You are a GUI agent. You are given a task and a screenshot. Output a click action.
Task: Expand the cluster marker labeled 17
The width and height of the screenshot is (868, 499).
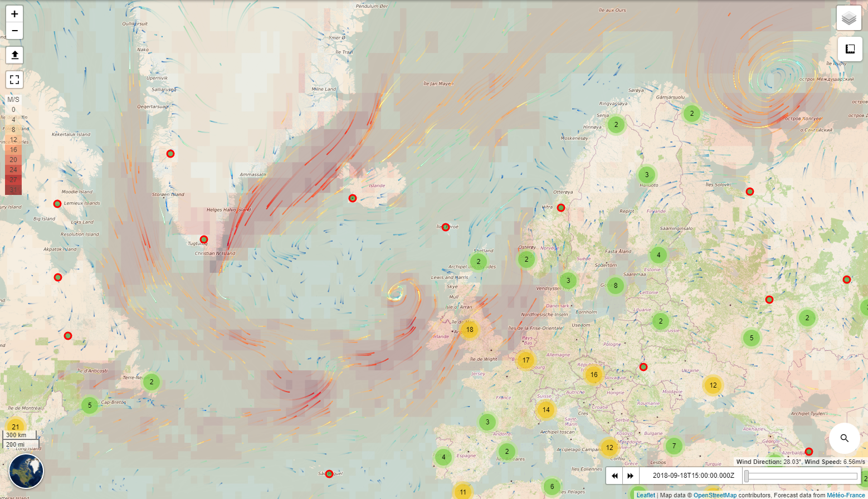coord(526,360)
